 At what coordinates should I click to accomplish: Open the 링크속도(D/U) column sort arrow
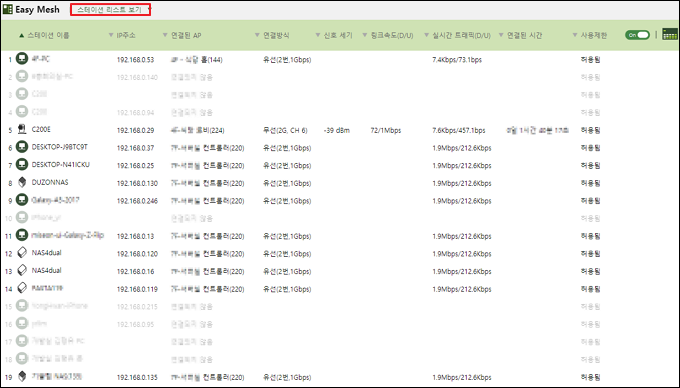click(364, 36)
